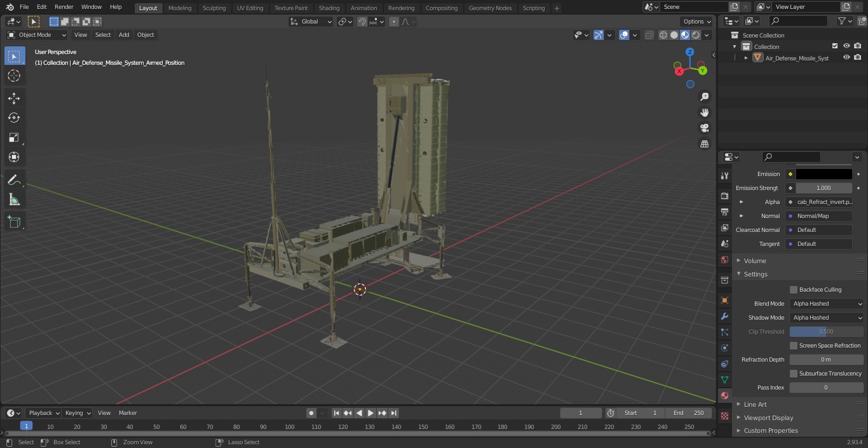
Task: Expand the Volume panel
Action: pos(755,261)
